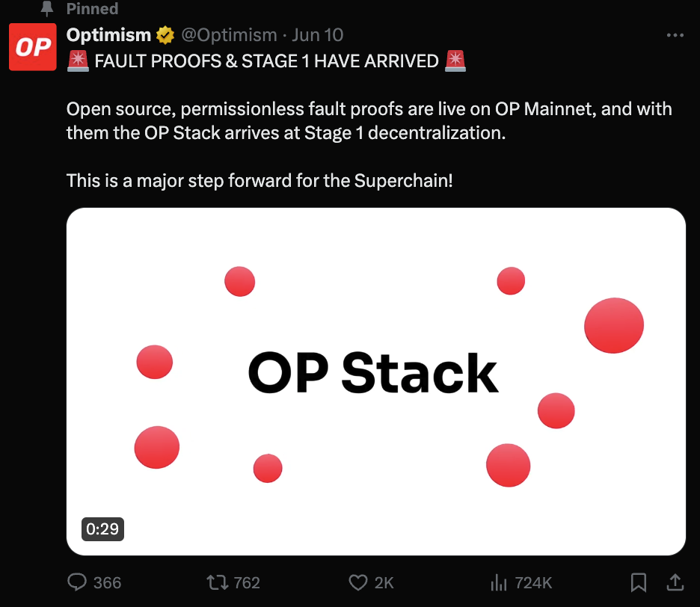Play the OP Stack video

pos(375,381)
